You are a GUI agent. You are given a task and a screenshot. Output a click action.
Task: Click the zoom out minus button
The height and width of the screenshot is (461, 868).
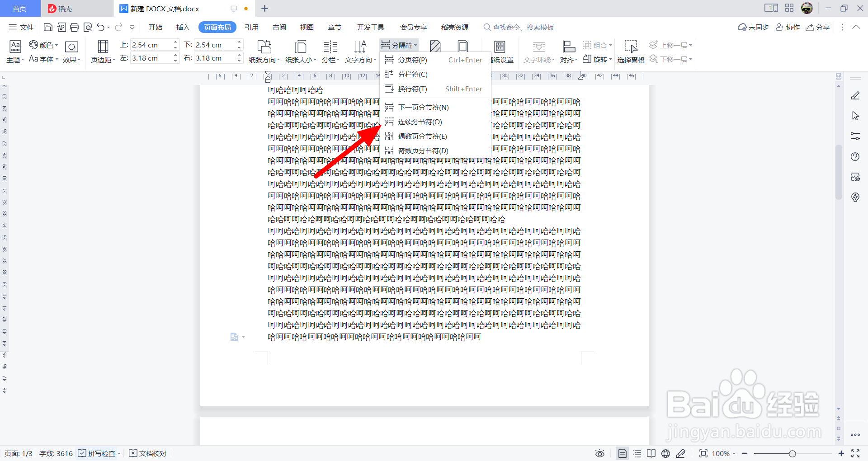(x=745, y=453)
